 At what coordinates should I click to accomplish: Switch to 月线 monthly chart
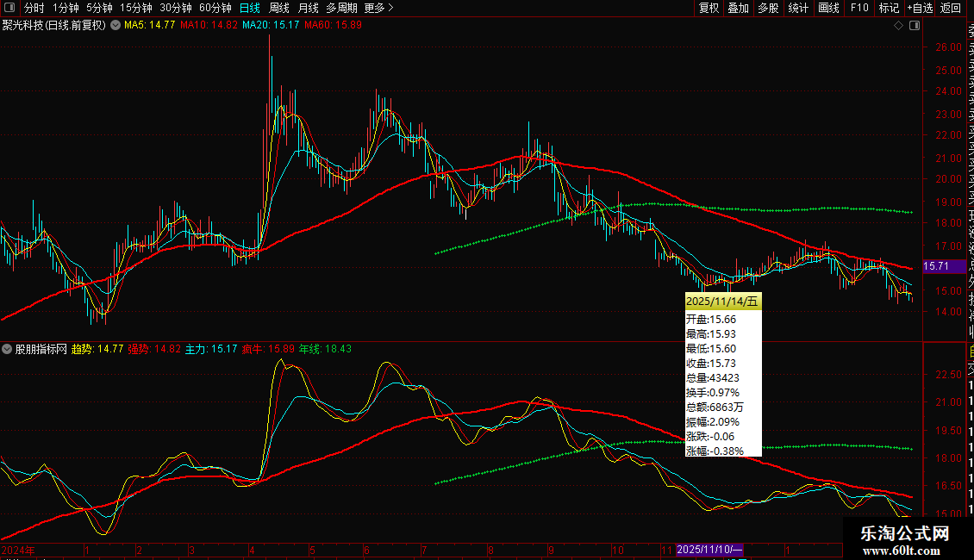click(308, 8)
